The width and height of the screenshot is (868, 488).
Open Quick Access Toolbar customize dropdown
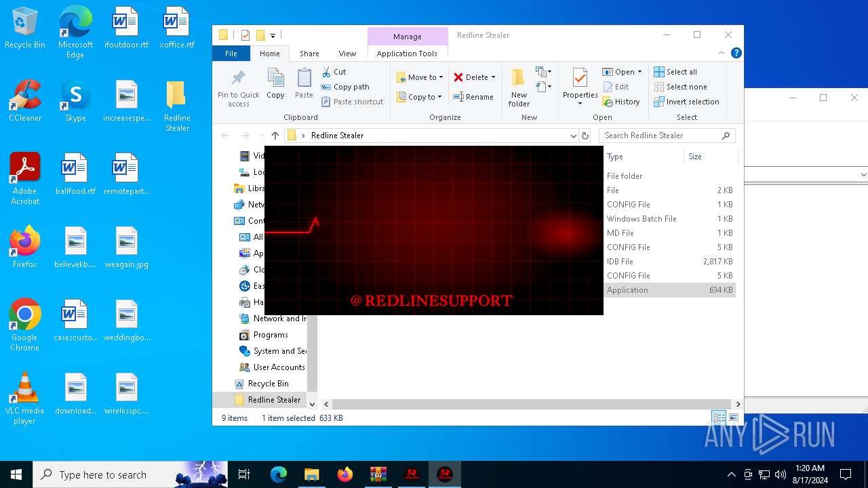[273, 35]
